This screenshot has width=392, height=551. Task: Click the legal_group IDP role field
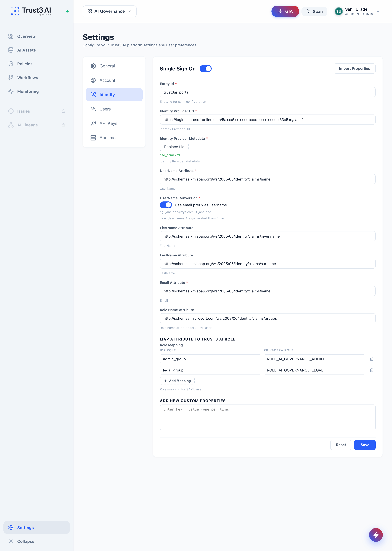pos(210,370)
